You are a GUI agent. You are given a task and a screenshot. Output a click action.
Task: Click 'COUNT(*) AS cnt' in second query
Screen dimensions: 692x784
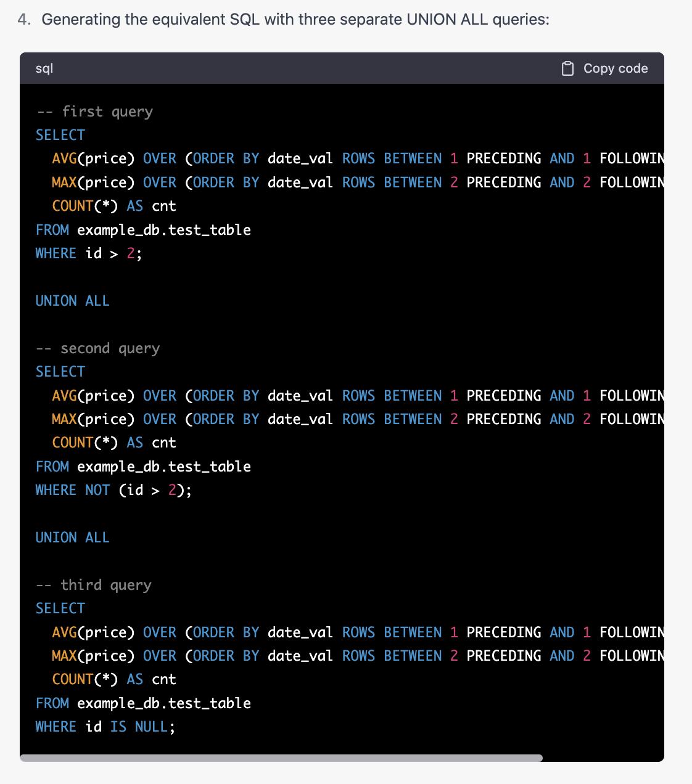pyautogui.click(x=114, y=443)
